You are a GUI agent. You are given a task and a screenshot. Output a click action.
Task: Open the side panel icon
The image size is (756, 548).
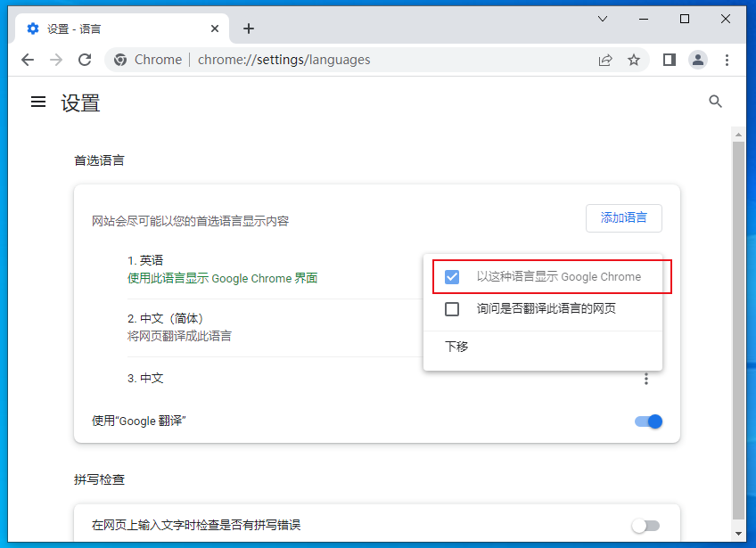click(x=670, y=60)
